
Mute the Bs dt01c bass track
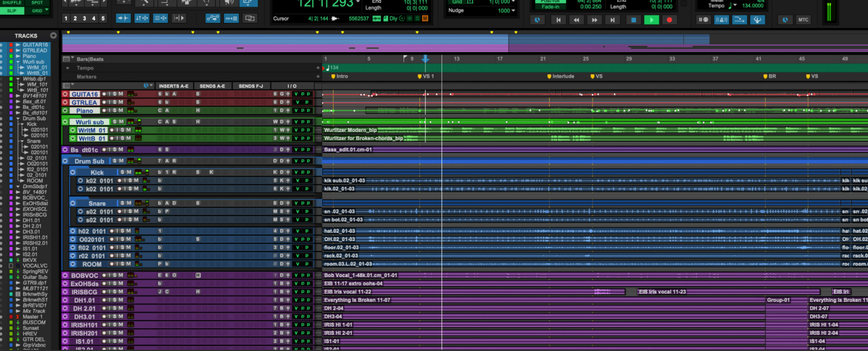(121, 150)
